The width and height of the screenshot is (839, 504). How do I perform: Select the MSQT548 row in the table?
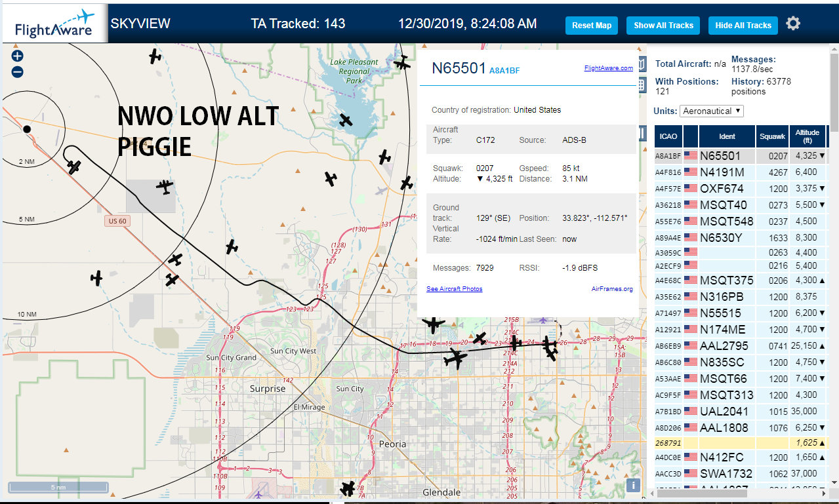coord(741,221)
